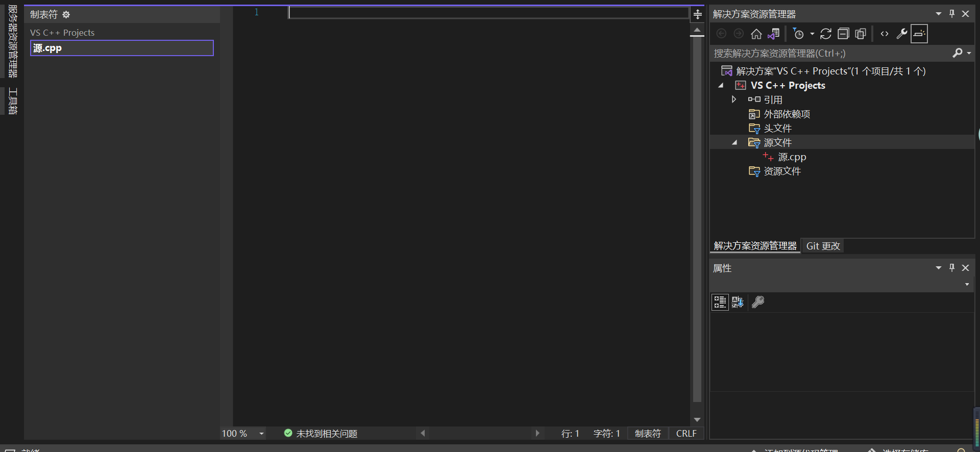Click the Home icon in Solution Explorer
980x452 pixels.
pyautogui.click(x=756, y=34)
